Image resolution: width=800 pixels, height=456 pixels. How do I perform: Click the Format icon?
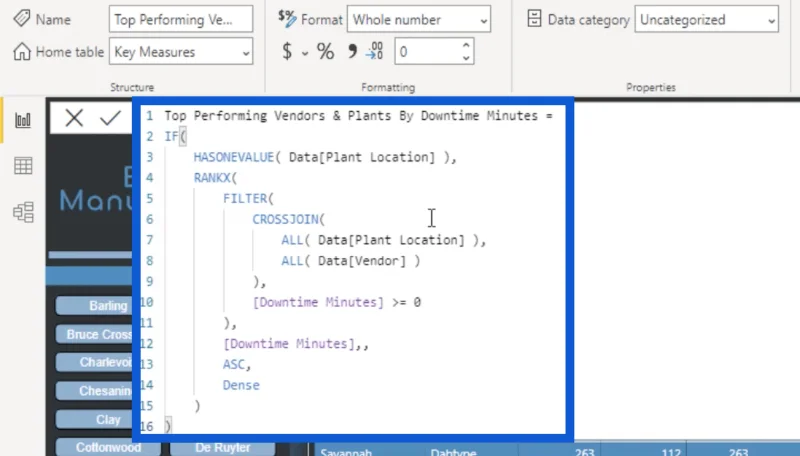click(x=287, y=19)
